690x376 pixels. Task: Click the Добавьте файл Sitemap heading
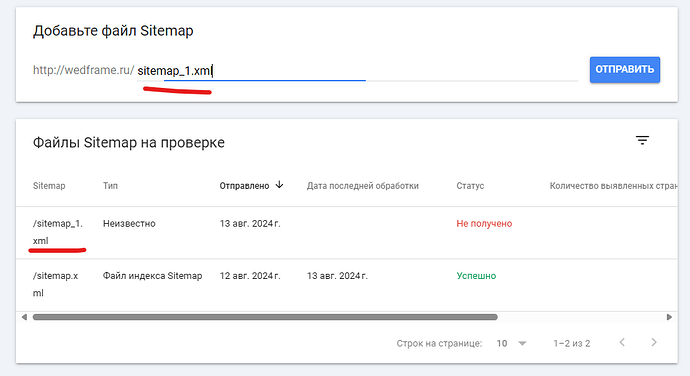pos(113,31)
